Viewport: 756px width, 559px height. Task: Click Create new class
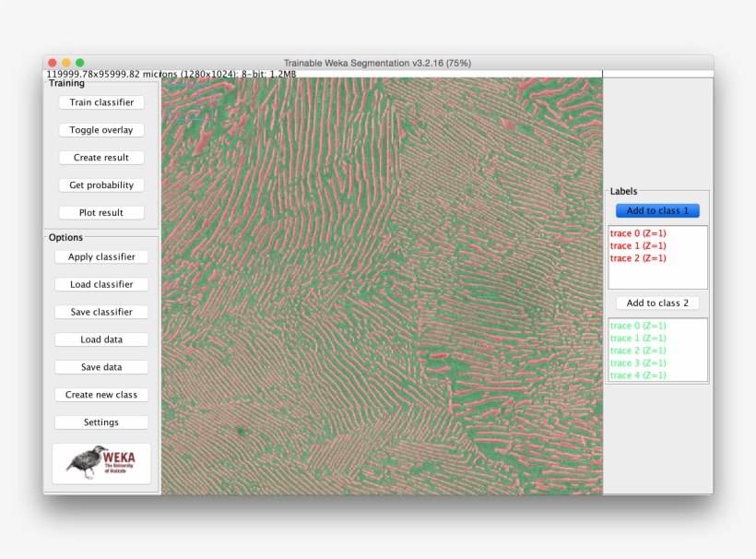pos(100,394)
